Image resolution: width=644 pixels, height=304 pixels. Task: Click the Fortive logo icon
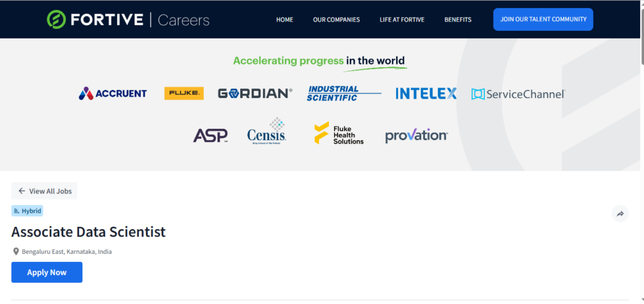coord(55,19)
